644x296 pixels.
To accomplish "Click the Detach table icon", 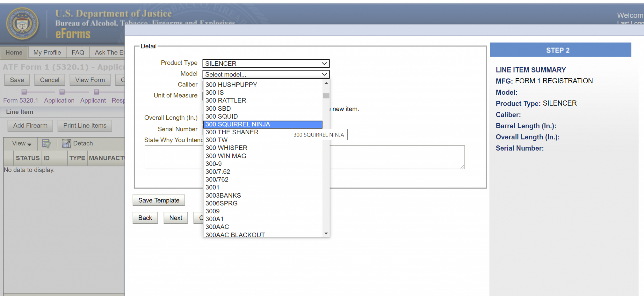I will (66, 144).
